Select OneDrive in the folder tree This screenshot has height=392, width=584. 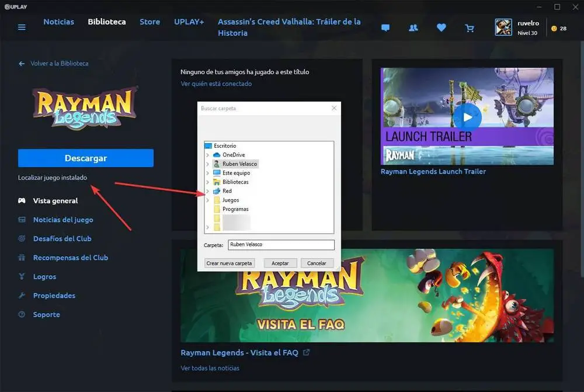pyautogui.click(x=234, y=155)
